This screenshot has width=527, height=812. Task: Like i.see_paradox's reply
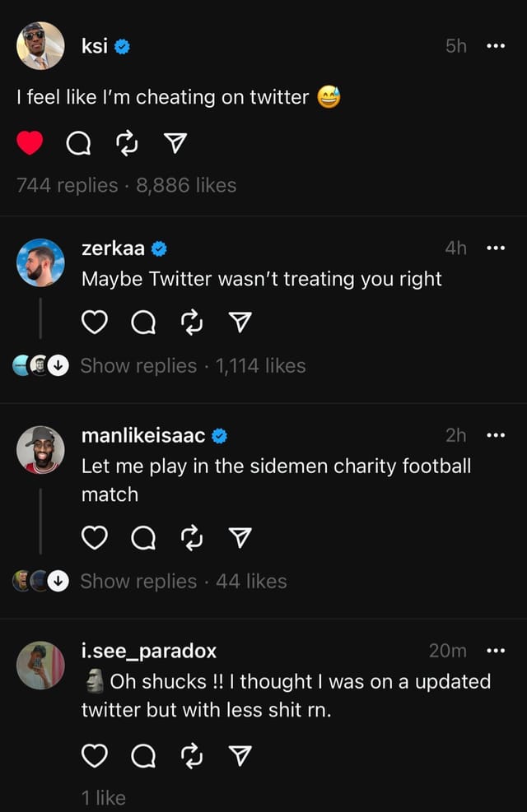pos(96,754)
